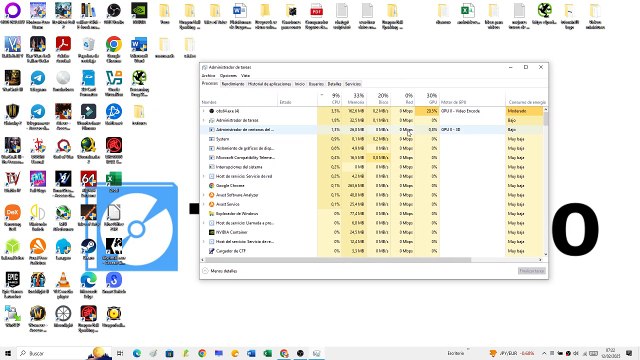This screenshot has width=640, height=360.
Task: Switch to Historial de aplicaciones tab
Action: point(269,84)
